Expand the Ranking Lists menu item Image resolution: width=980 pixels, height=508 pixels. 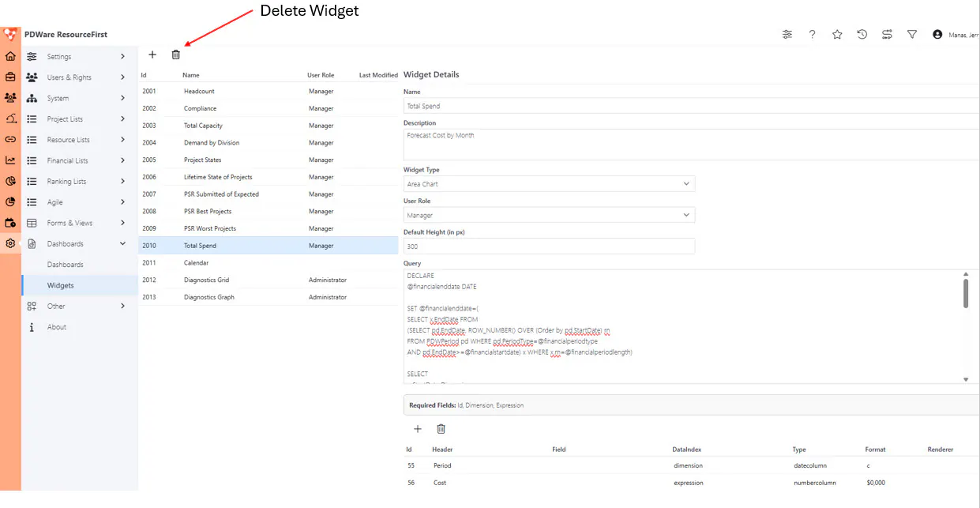point(80,182)
